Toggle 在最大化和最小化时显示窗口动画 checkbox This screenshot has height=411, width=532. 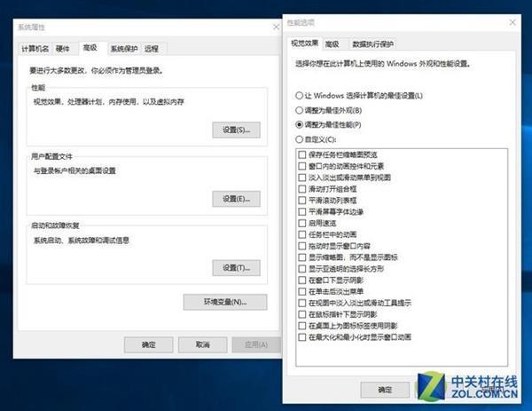click(302, 337)
